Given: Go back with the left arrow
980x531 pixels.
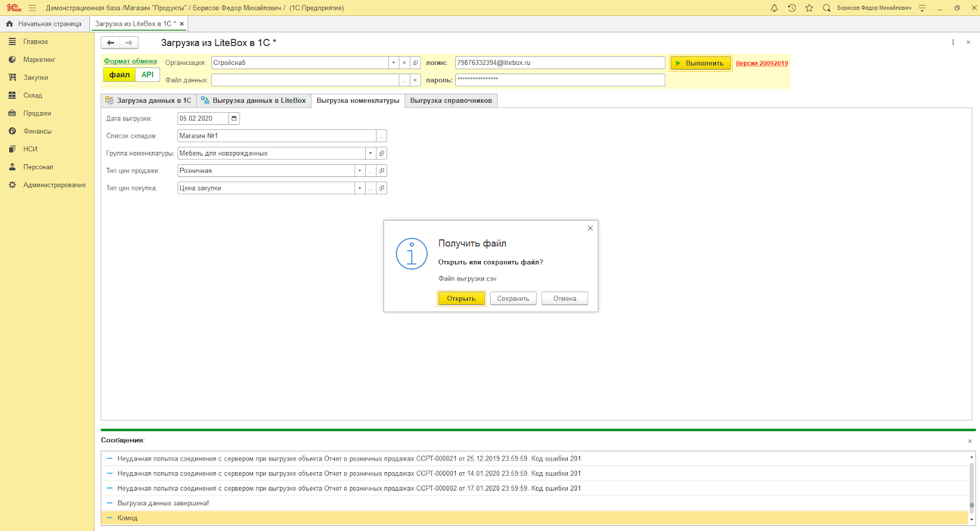Looking at the screenshot, I should [111, 43].
